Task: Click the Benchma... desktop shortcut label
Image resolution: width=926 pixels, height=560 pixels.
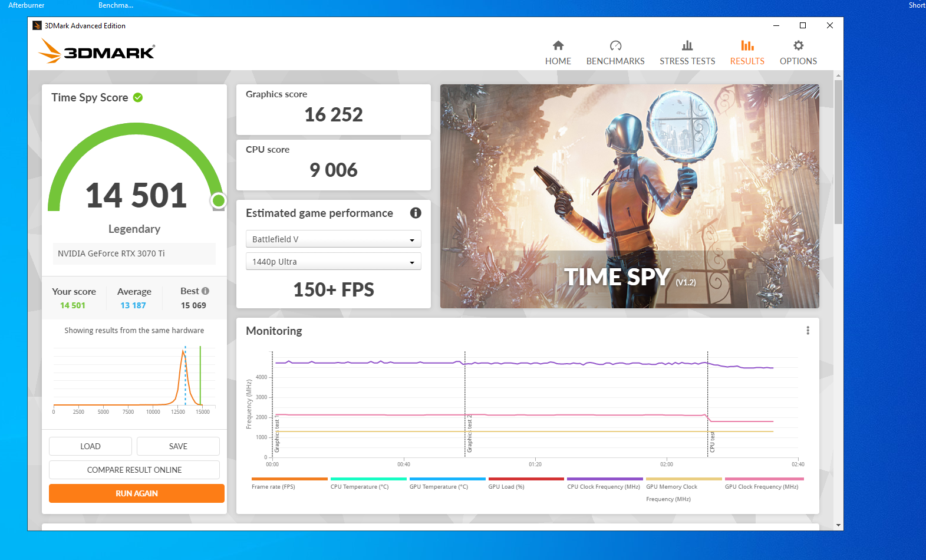Action: 116,5
